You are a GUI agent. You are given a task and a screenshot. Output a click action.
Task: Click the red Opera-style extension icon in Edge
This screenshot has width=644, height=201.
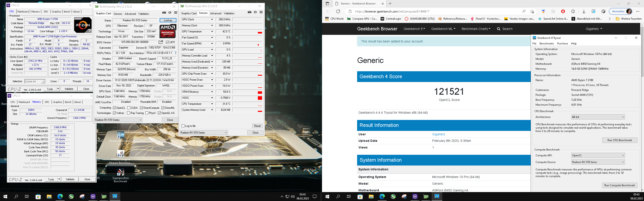coord(563,11)
